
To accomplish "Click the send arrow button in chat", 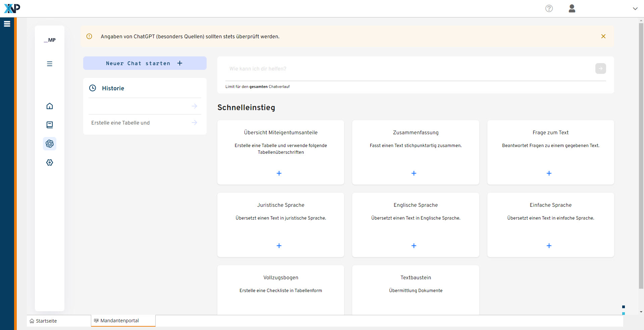I will (600, 68).
